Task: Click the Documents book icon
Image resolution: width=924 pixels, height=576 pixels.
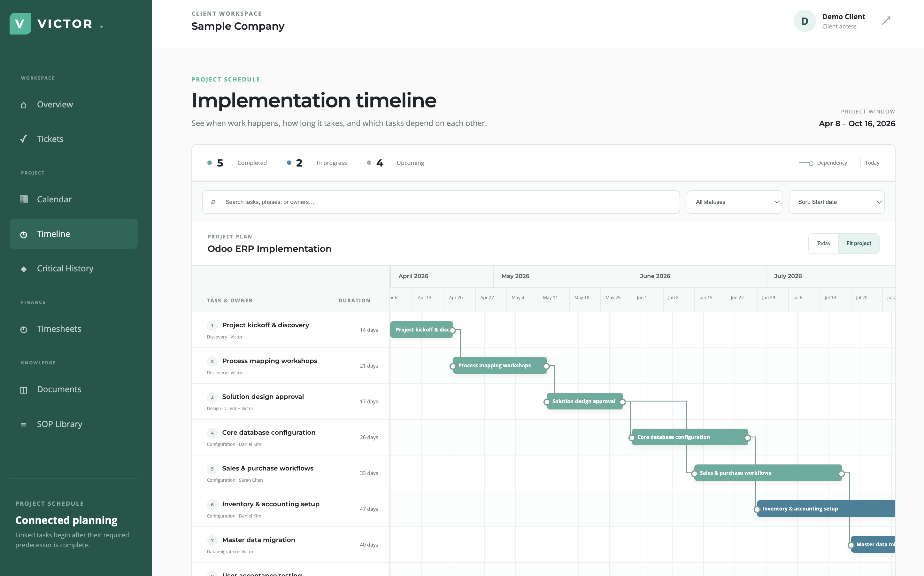Action: point(24,390)
